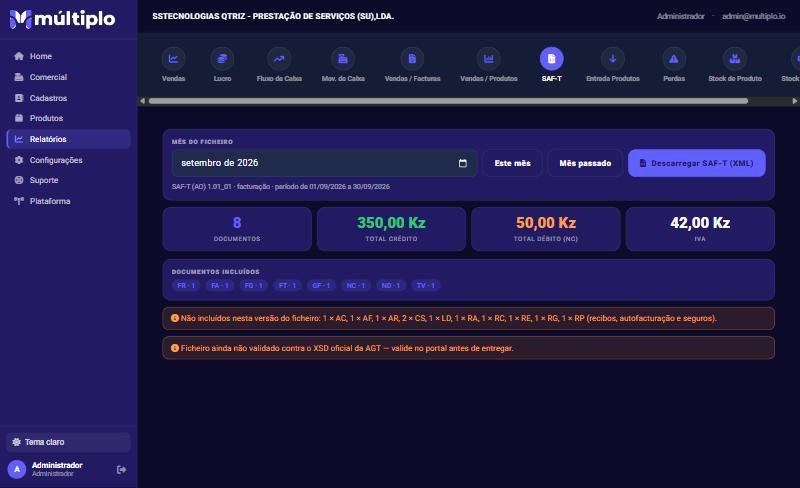This screenshot has width=800, height=488.
Task: Switch to Tema claro
Action: click(x=68, y=442)
